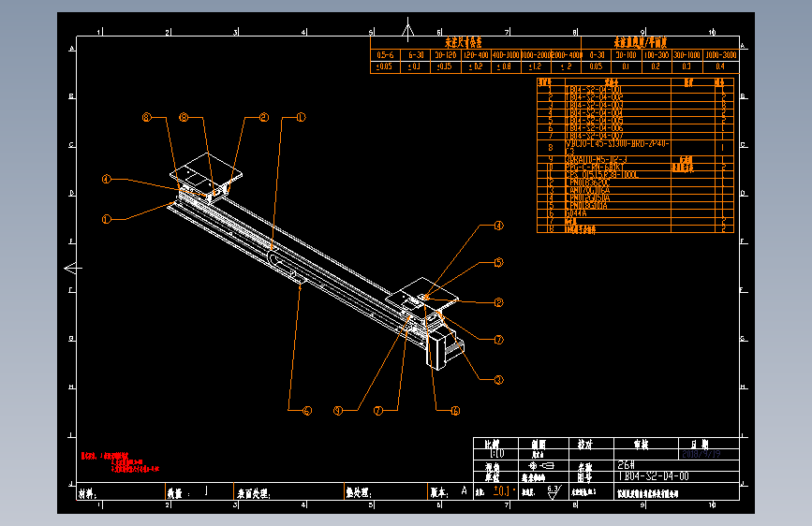Click the 0.3 flatness tolerance value
Screen dimensions: 812x526
[x=687, y=66]
